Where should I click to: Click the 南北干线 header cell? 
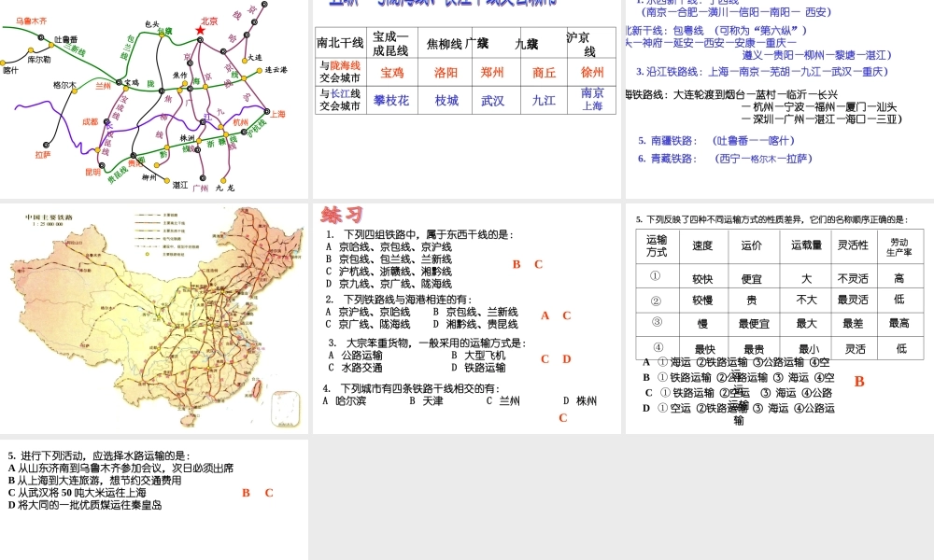pos(340,43)
